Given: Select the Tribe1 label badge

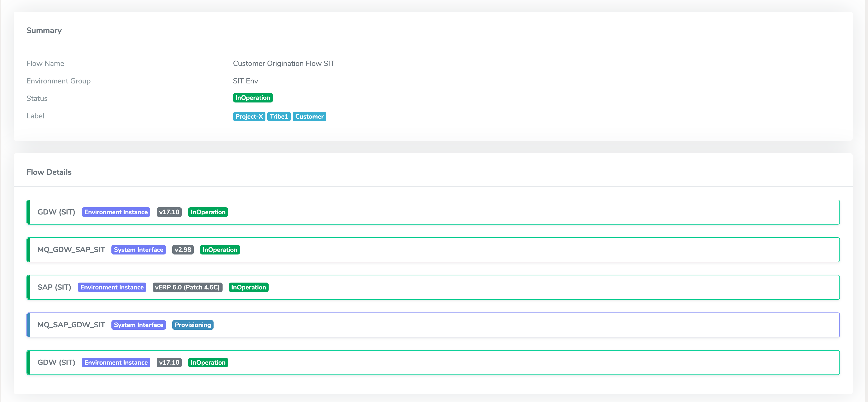Looking at the screenshot, I should (x=279, y=116).
